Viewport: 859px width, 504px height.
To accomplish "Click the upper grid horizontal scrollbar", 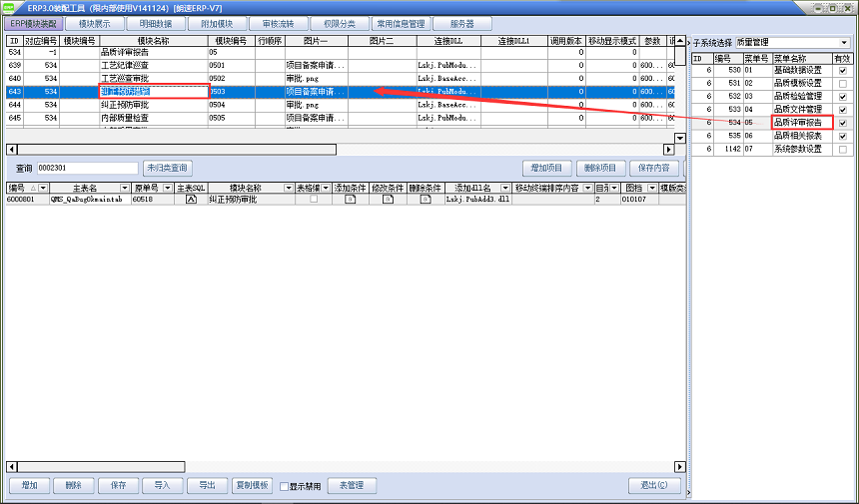I will click(340, 149).
